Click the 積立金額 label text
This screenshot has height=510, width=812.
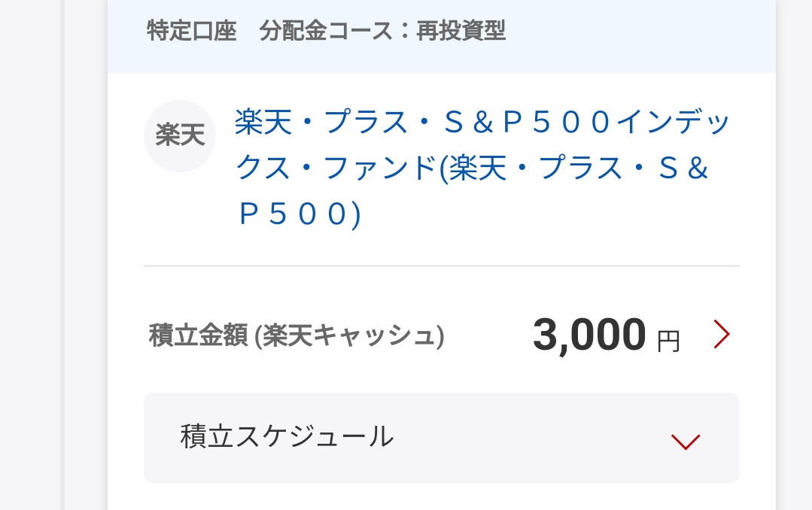pos(199,335)
